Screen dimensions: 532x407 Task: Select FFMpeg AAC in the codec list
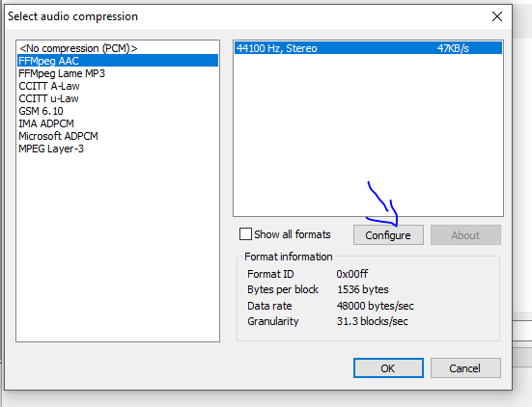click(x=118, y=61)
